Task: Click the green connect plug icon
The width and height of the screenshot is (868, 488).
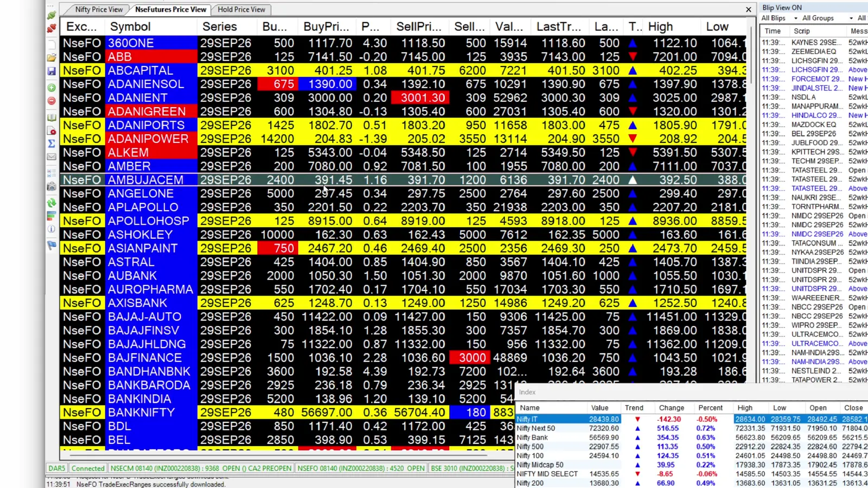Action: 52,15
